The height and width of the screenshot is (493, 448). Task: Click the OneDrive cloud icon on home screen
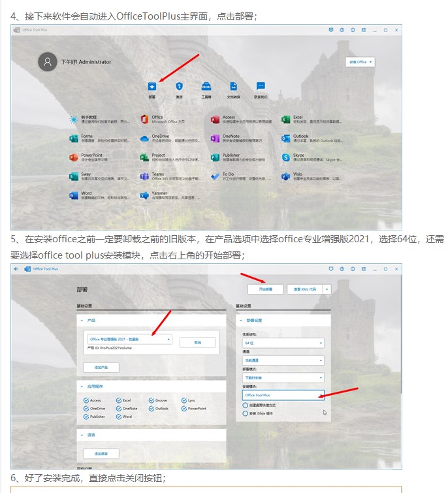(144, 138)
